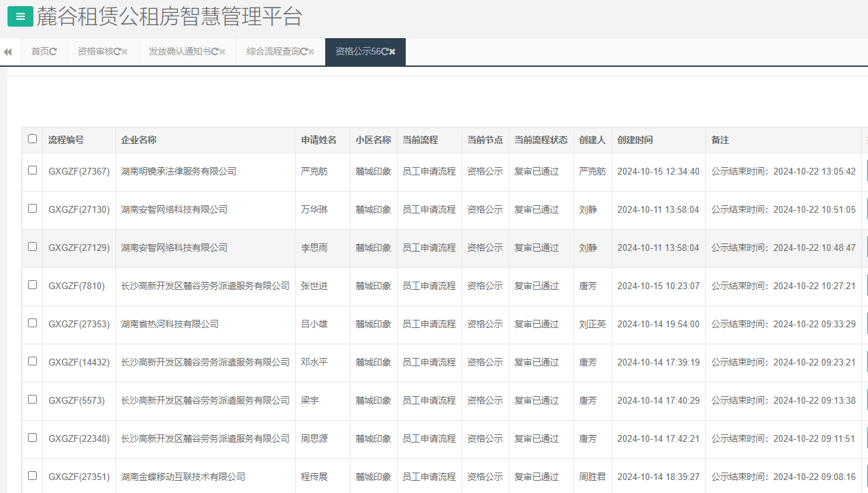The image size is (868, 493).
Task: Refresh the 资格审核 tab content
Action: (117, 51)
